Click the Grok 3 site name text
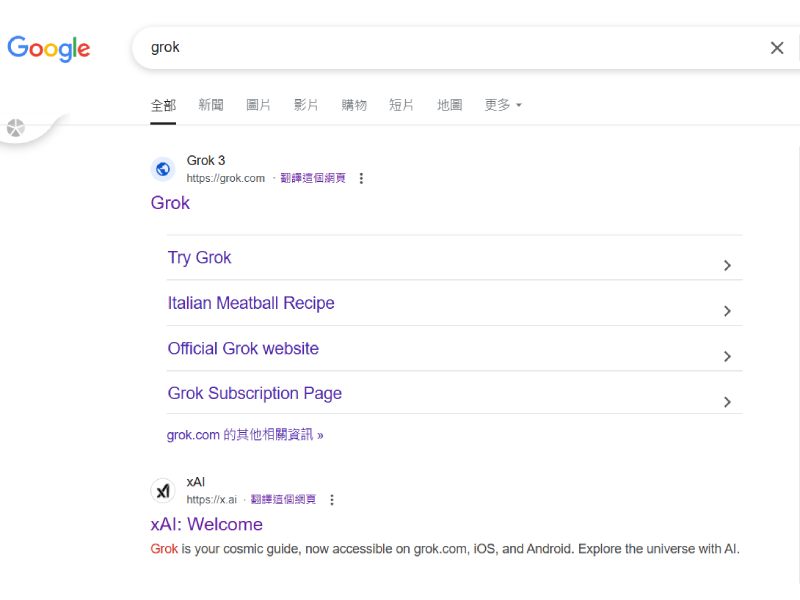 tap(206, 160)
